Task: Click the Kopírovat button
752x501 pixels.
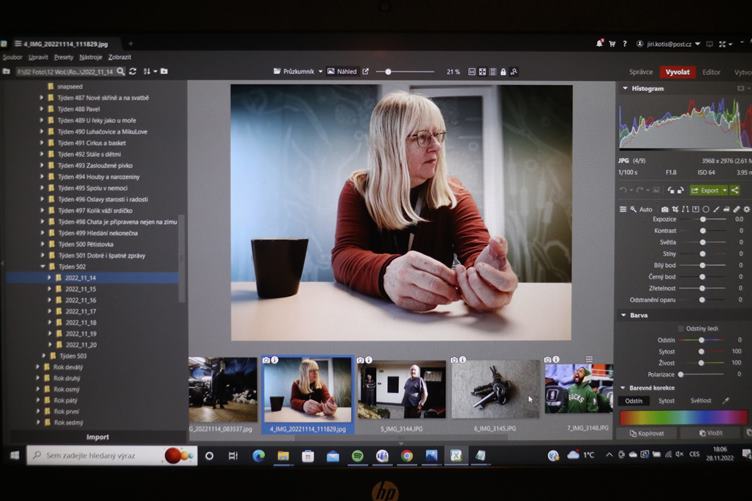Action: pos(647,433)
